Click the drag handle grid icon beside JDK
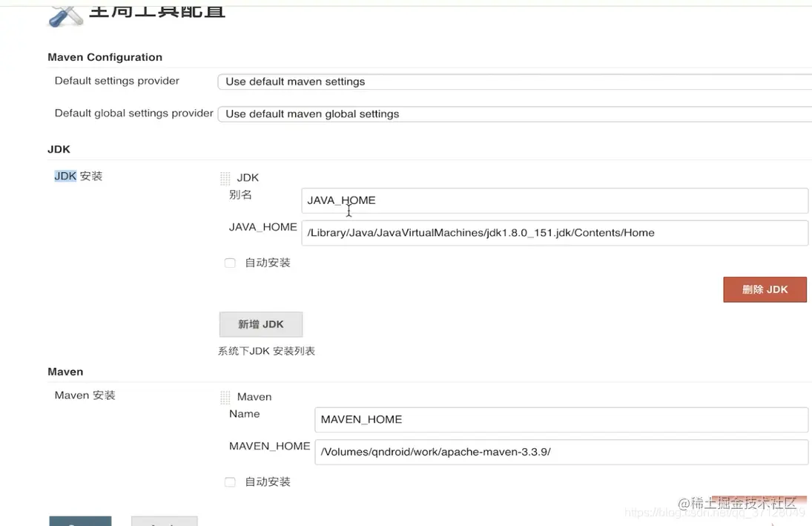This screenshot has height=526, width=812. 225,177
